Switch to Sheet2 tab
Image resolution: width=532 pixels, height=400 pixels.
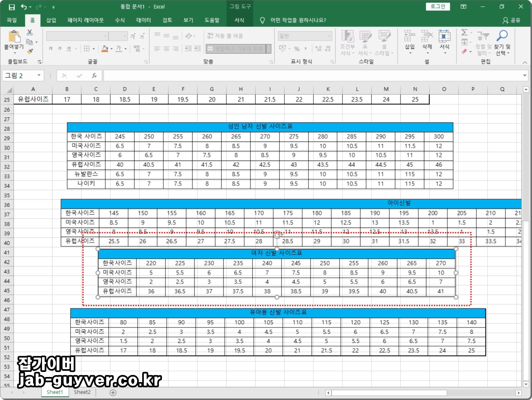82,392
